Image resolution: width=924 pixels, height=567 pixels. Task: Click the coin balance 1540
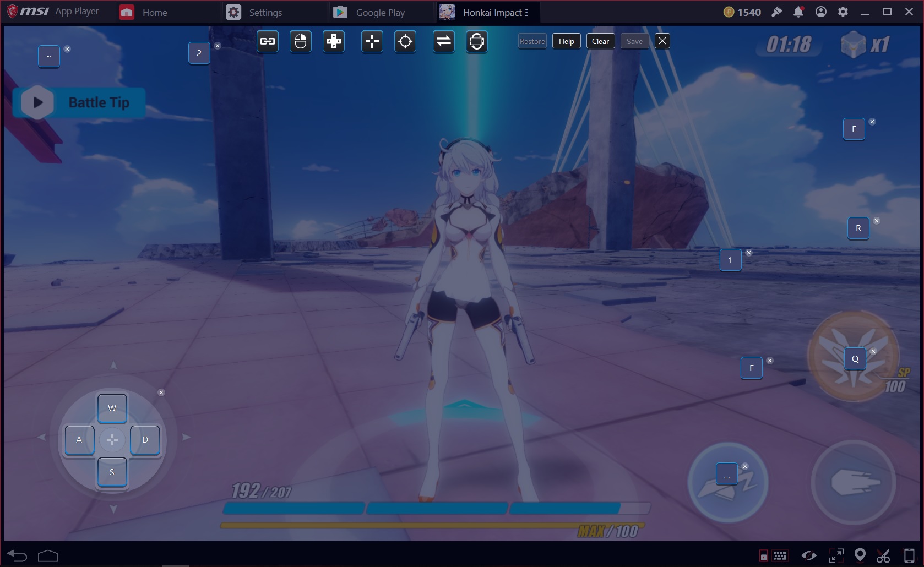742,12
